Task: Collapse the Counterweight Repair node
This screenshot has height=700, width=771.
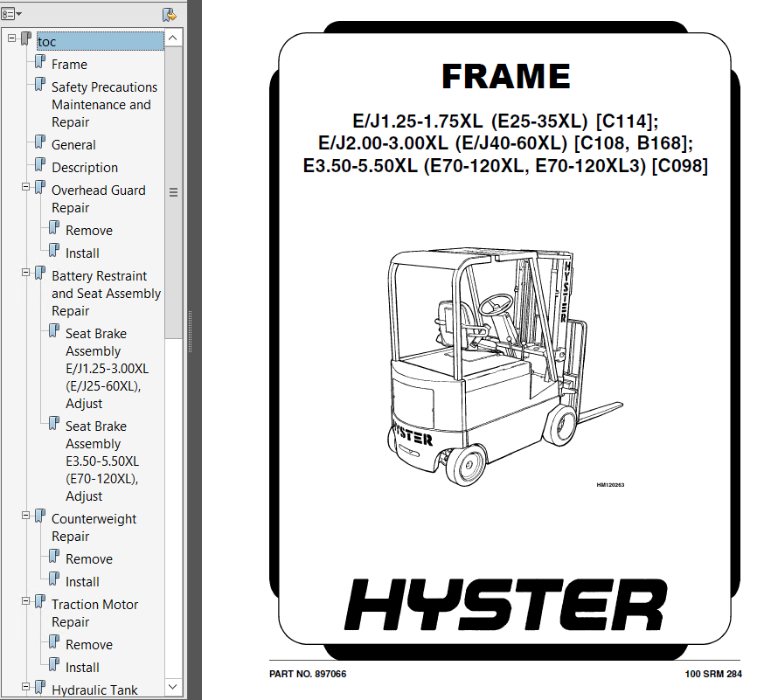Action: pos(25,516)
